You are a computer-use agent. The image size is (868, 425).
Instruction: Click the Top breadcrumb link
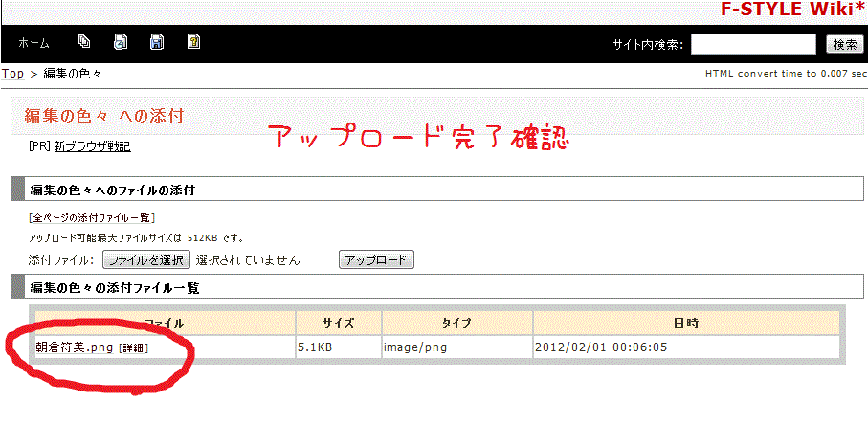click(x=13, y=74)
